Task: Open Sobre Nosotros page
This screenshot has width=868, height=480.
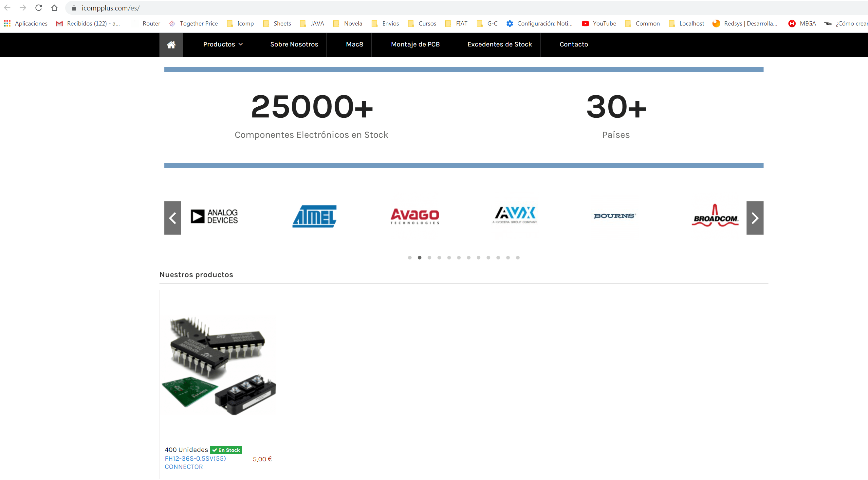Action: [294, 44]
